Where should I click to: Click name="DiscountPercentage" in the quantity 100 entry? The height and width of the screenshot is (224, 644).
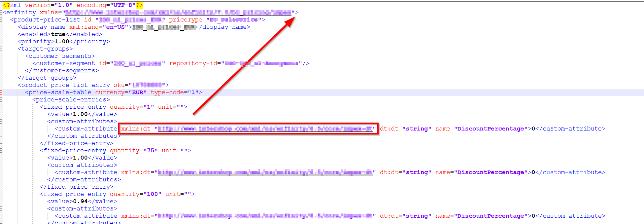[481, 216]
